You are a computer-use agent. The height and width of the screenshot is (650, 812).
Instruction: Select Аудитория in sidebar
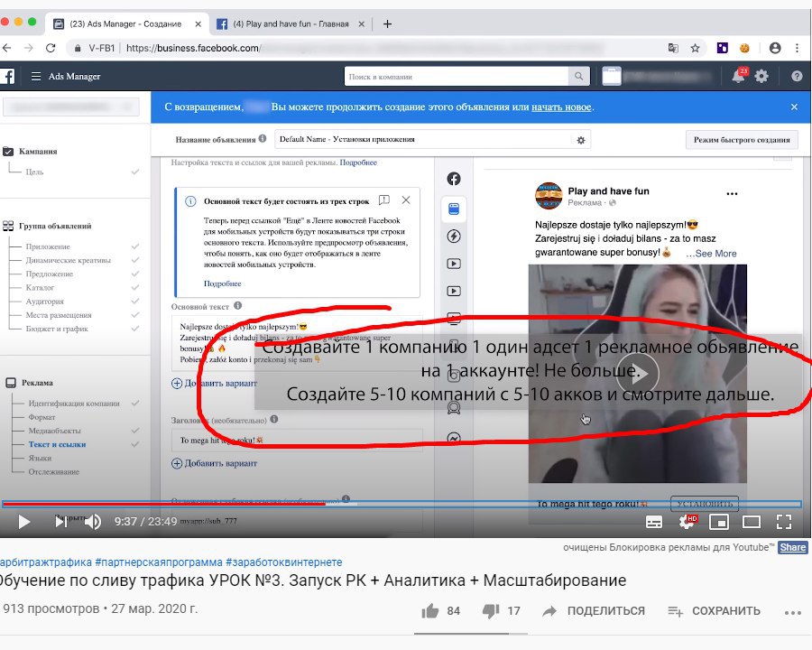(x=44, y=302)
